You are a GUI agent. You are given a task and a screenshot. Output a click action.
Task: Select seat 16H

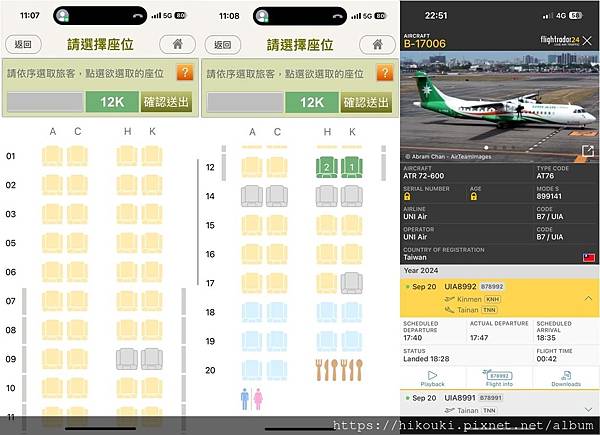point(327,254)
